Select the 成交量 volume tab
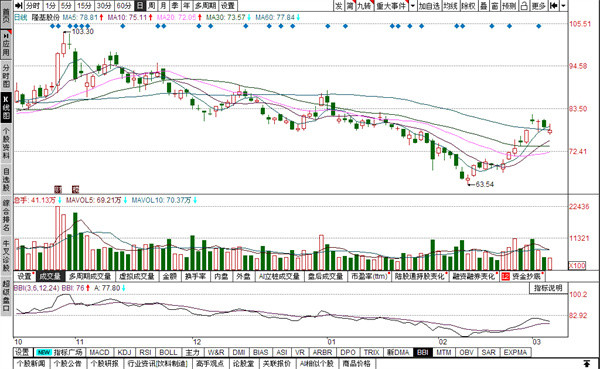The height and width of the screenshot is (369, 600). 50,276
